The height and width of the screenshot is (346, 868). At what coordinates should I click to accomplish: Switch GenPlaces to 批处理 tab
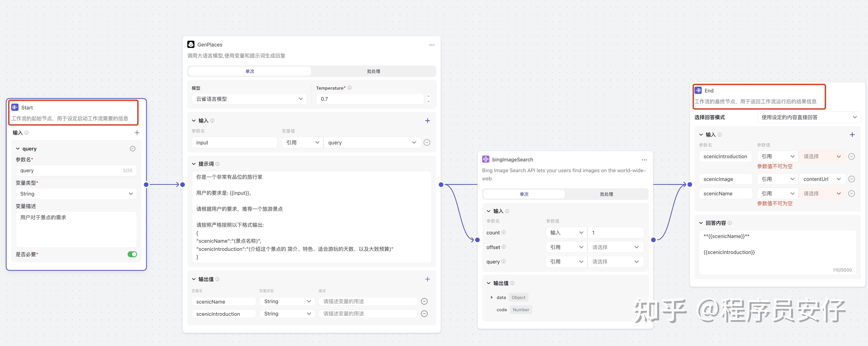[373, 71]
